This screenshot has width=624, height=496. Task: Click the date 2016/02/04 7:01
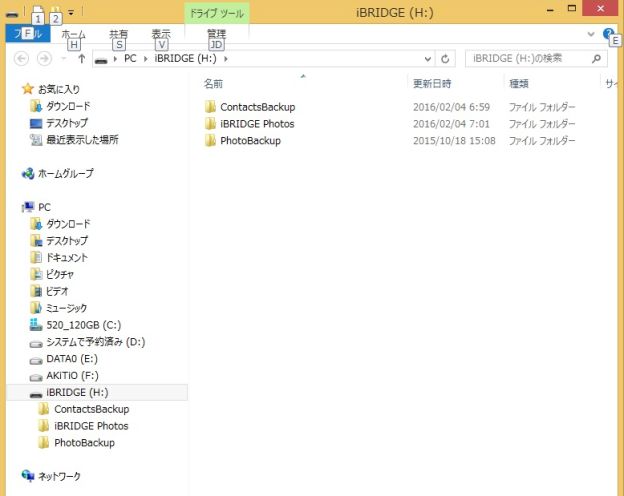(451, 124)
